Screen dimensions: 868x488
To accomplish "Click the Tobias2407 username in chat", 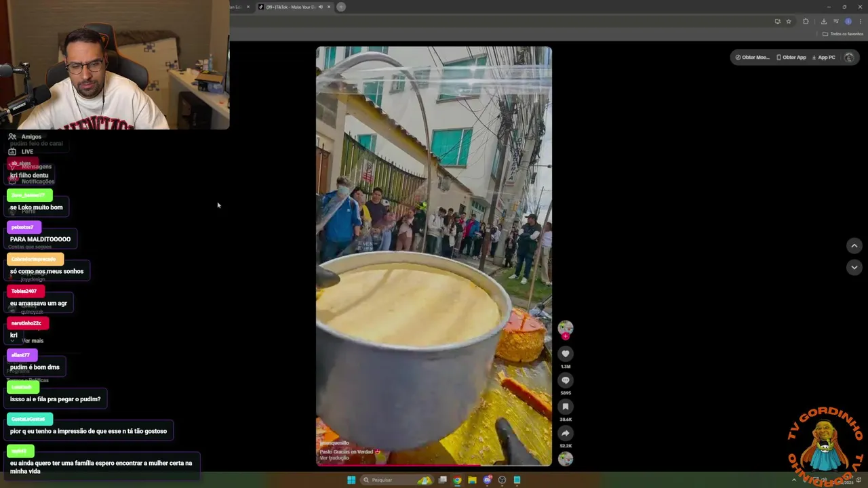I will (x=24, y=291).
